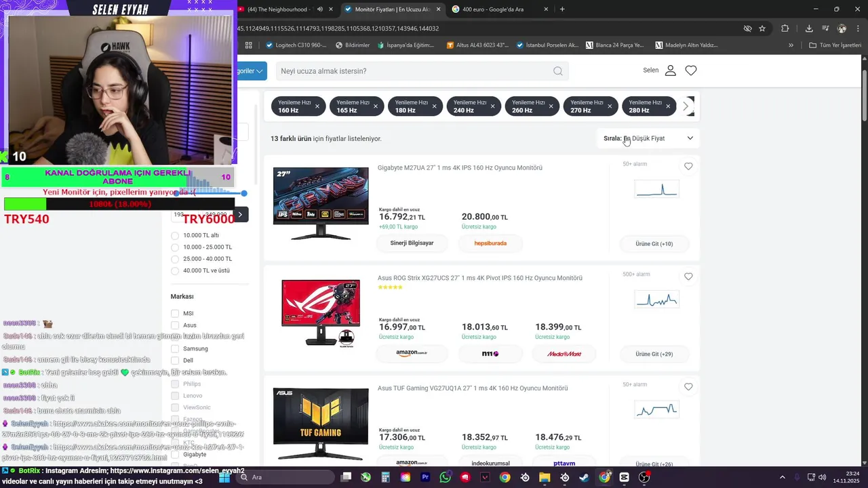Open the Bildirimler bookmark
Screen dimensions: 868x488
tap(353, 45)
